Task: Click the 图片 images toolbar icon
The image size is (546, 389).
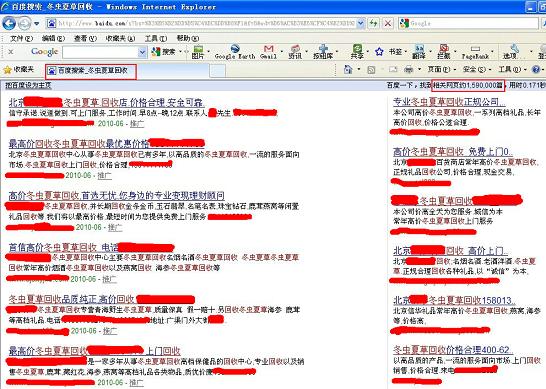Action: click(x=198, y=52)
